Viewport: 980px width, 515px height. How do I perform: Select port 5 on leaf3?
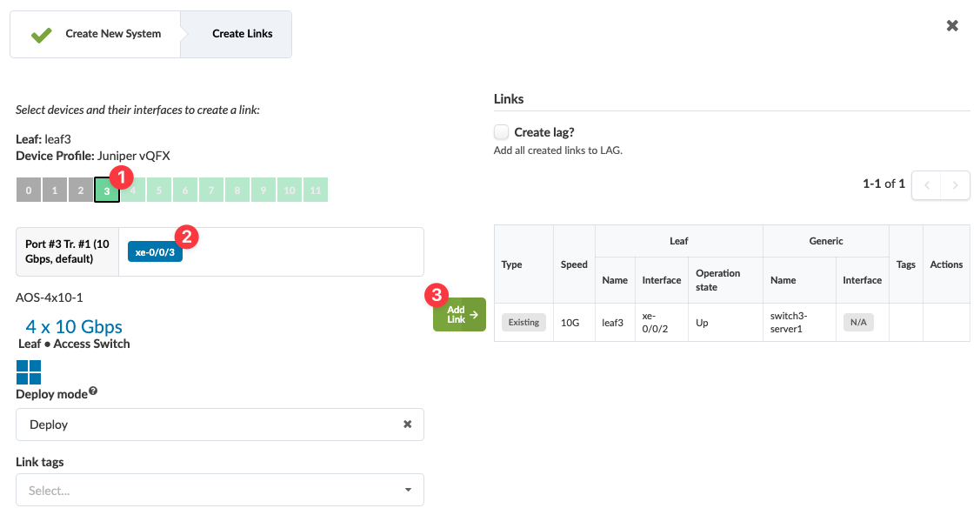tap(159, 191)
